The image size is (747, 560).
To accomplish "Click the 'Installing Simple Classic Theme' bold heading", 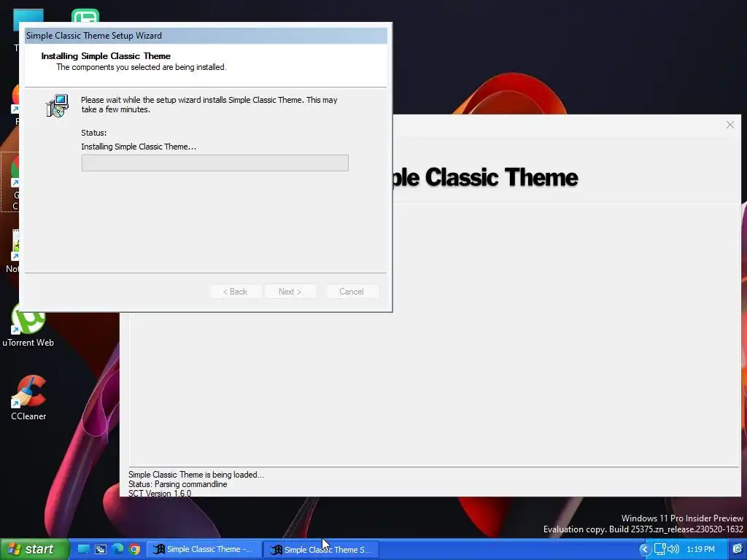I will click(106, 56).
